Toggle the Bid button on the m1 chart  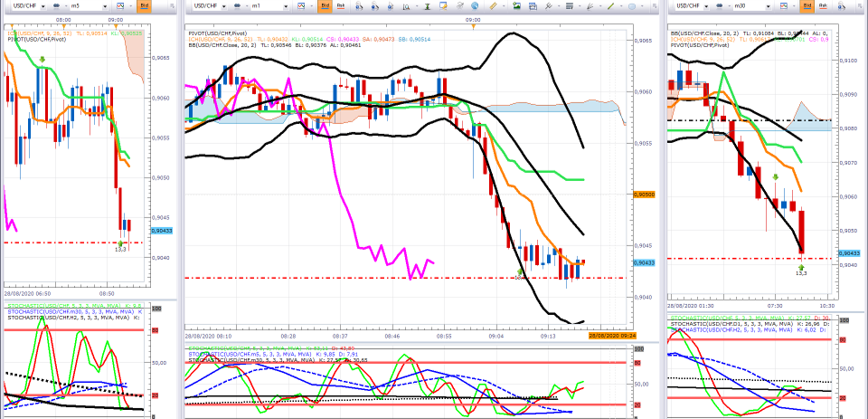pyautogui.click(x=325, y=5)
